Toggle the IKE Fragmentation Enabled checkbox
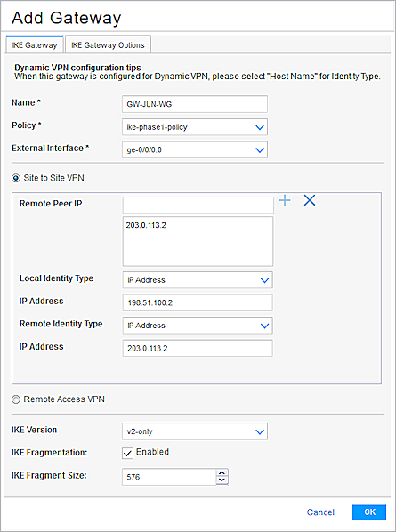The width and height of the screenshot is (396, 532). coord(127,453)
